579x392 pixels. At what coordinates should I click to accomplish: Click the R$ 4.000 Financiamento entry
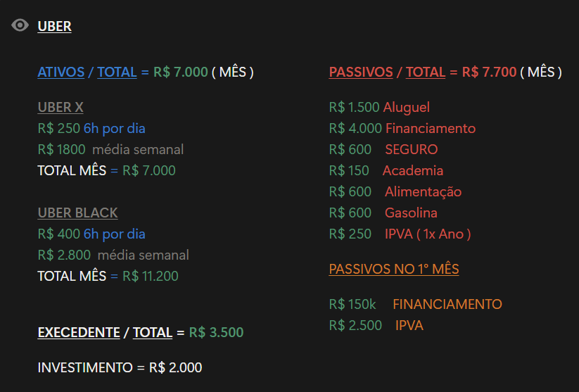(x=402, y=128)
